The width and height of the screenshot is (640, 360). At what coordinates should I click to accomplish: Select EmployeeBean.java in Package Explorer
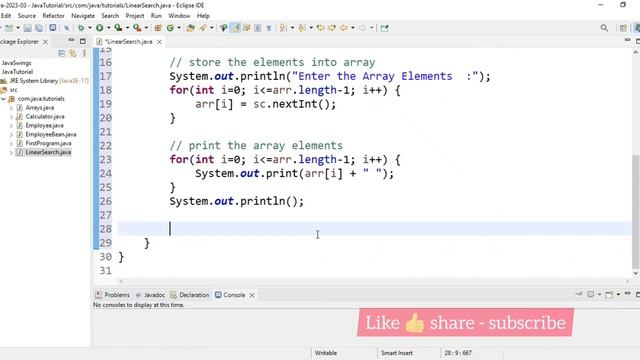coord(51,135)
